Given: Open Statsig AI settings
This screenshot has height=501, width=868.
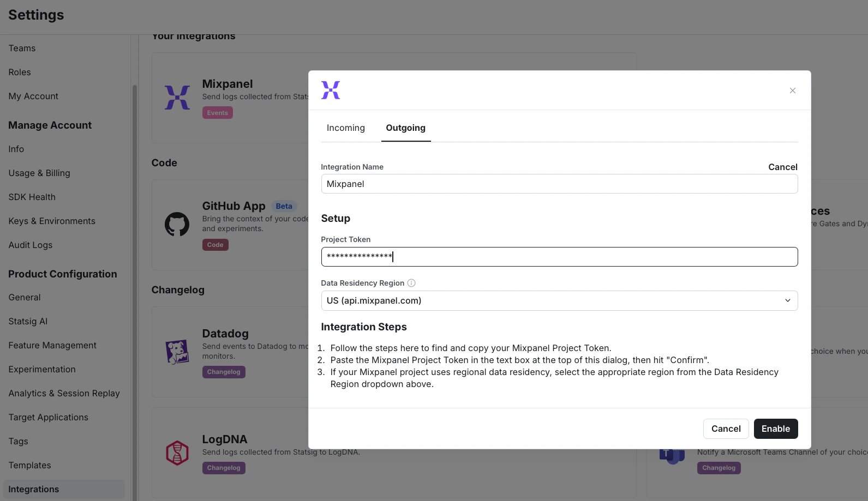Looking at the screenshot, I should pos(28,321).
